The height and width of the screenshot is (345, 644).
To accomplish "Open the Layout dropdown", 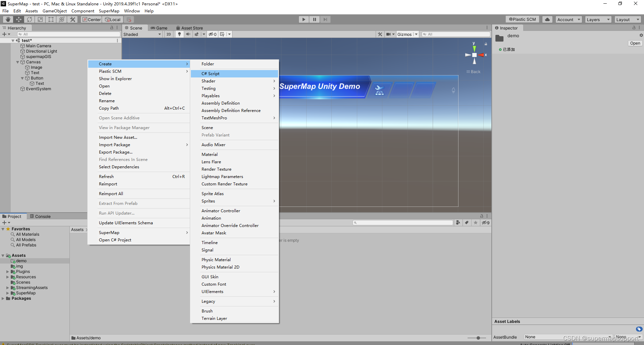I will pyautogui.click(x=628, y=19).
